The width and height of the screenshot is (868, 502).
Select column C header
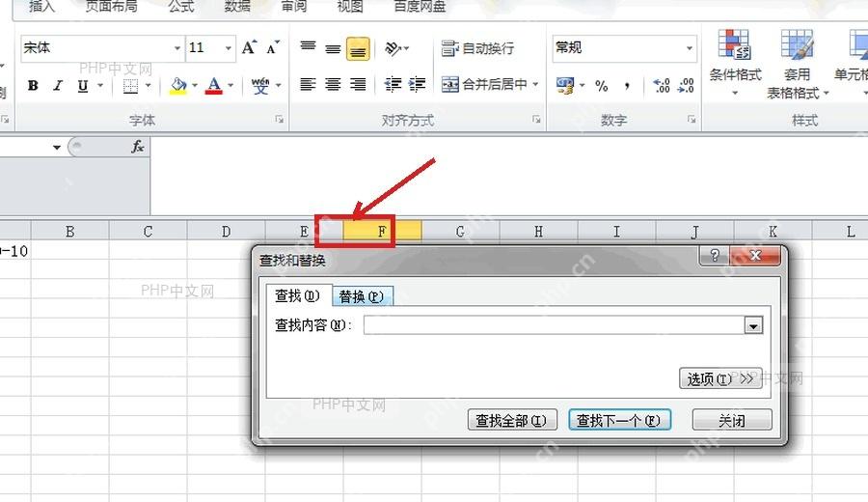pos(148,231)
